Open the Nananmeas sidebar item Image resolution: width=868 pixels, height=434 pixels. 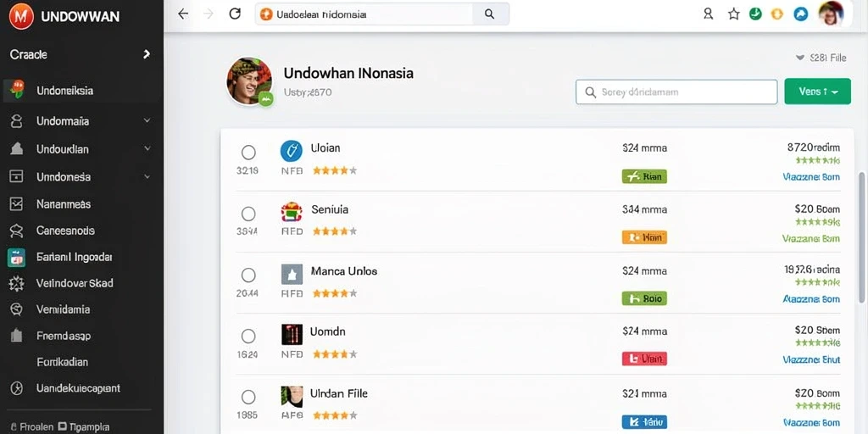(x=63, y=203)
